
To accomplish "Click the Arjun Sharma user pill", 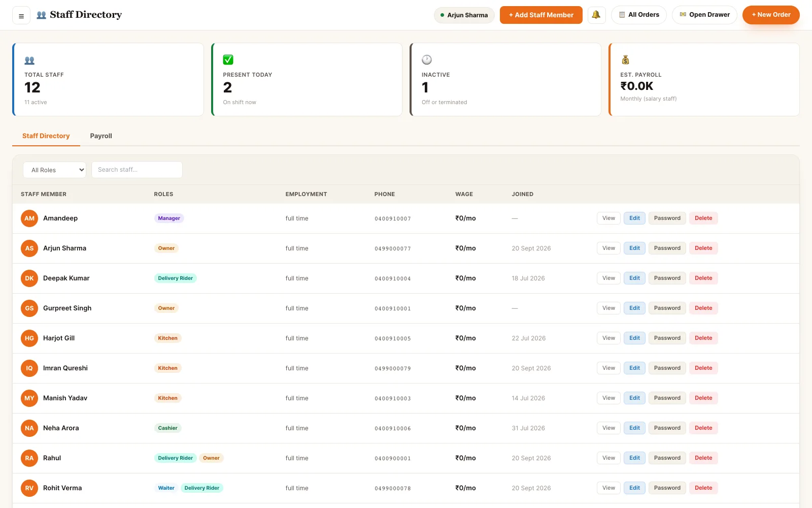I will (x=464, y=15).
